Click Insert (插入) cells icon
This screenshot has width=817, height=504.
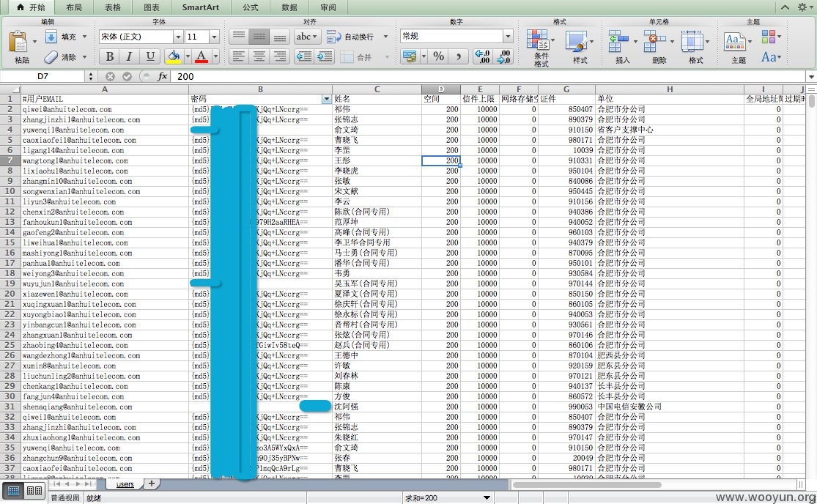tap(618, 41)
